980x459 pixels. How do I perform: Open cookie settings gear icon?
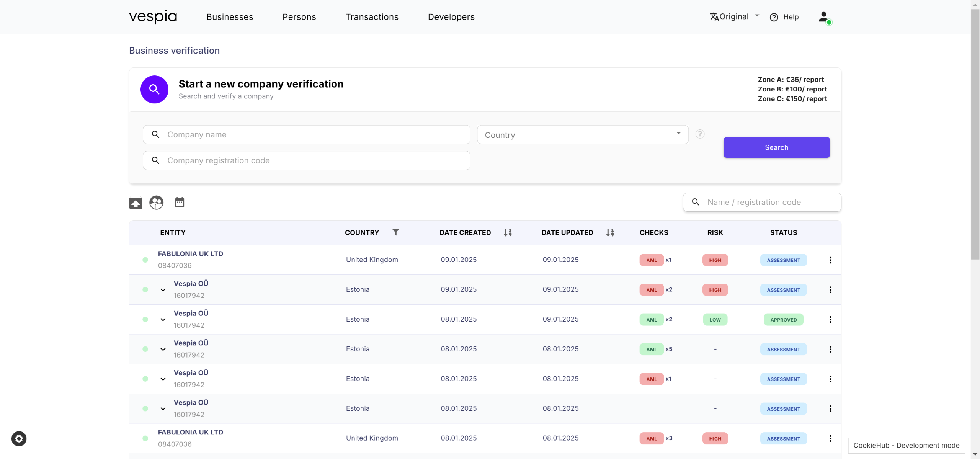(x=19, y=438)
